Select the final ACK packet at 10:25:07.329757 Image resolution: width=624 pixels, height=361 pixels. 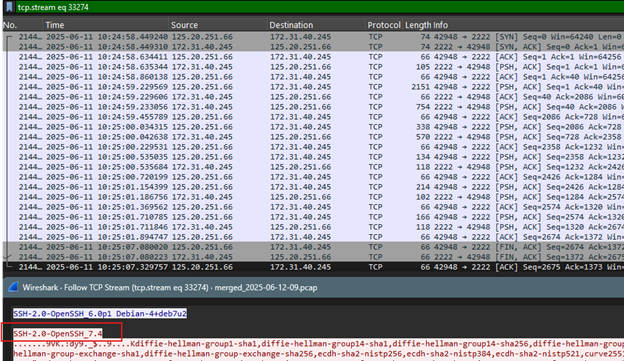313,267
